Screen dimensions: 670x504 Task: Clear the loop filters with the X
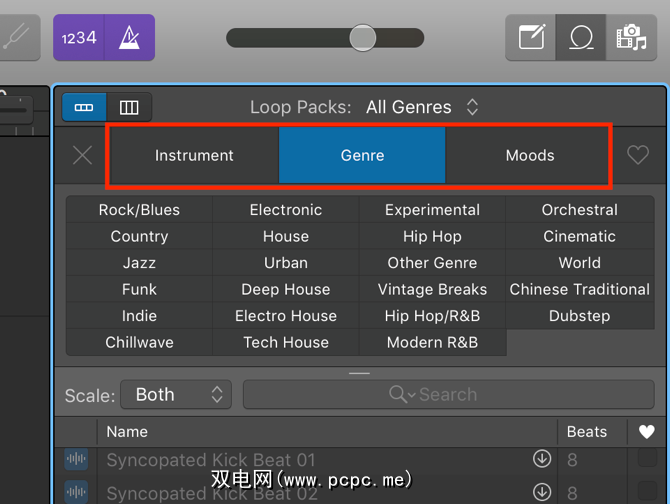tap(83, 155)
